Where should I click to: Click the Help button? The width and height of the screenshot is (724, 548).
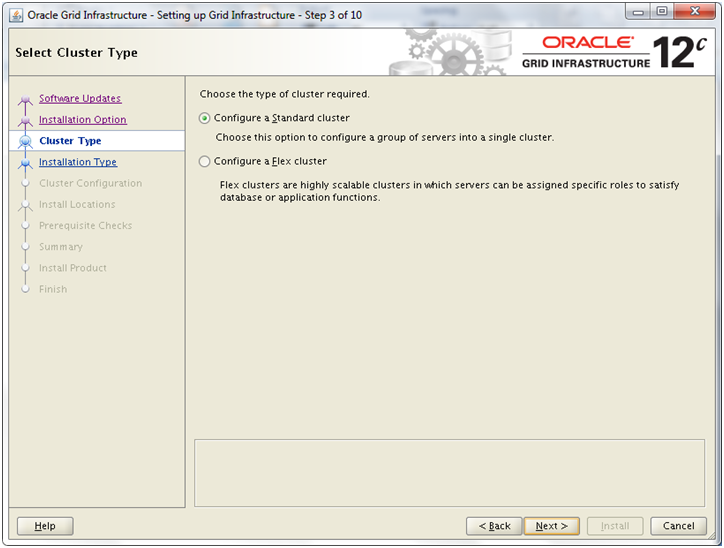pyautogui.click(x=45, y=526)
